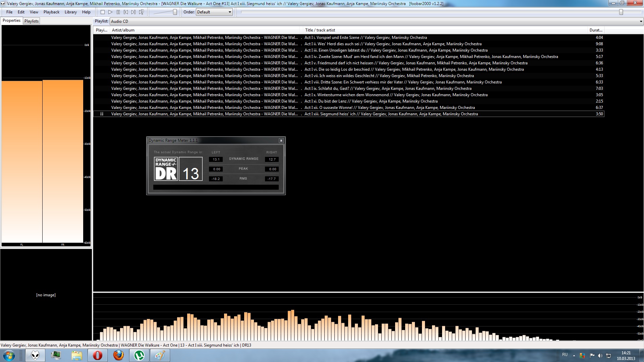Click the FL channel peak meter bar
Image resolution: width=644 pixels, height=362 pixels.
pyautogui.click(x=22, y=162)
